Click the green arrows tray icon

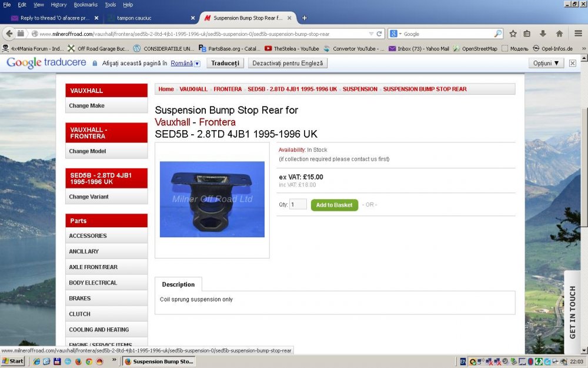(539, 362)
